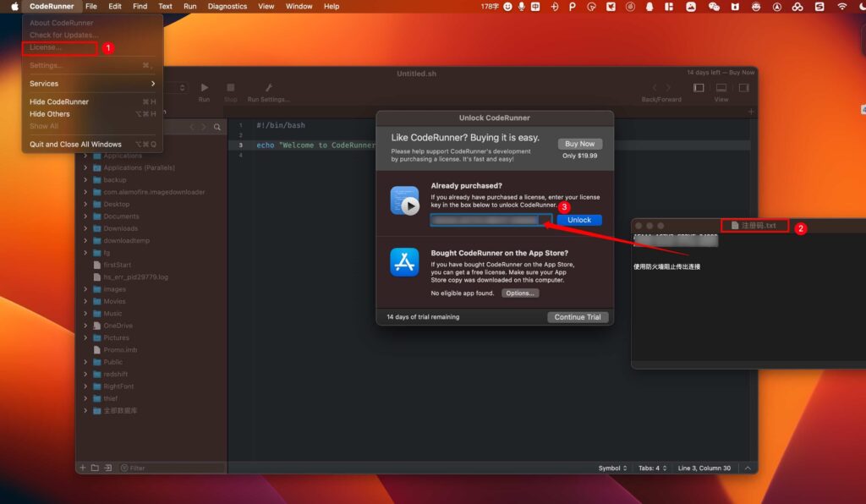
Task: Click the Buy Now button
Action: click(579, 143)
